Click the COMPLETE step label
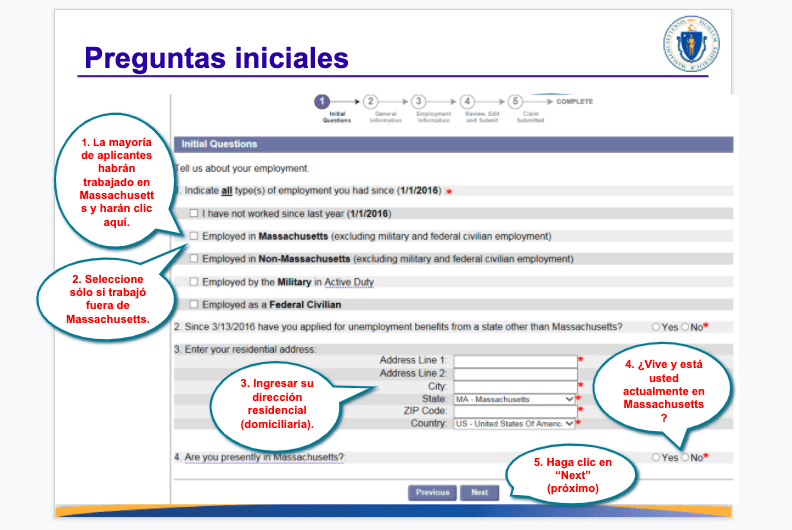 (x=575, y=102)
